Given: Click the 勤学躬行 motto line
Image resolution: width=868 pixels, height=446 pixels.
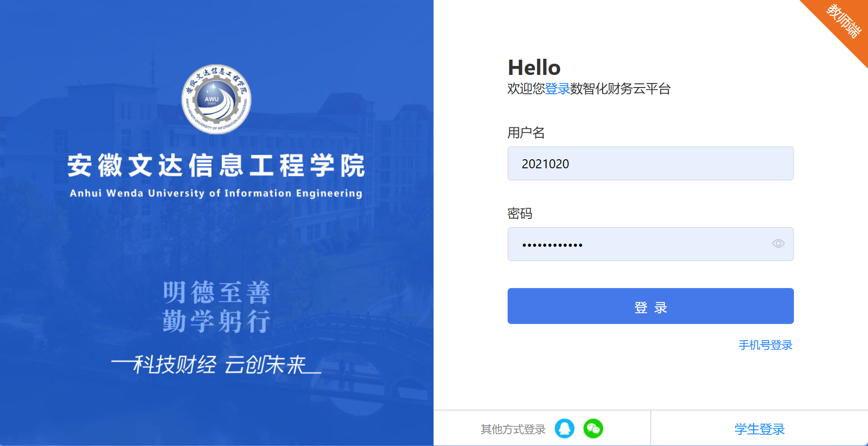Looking at the screenshot, I should pyautogui.click(x=217, y=321).
